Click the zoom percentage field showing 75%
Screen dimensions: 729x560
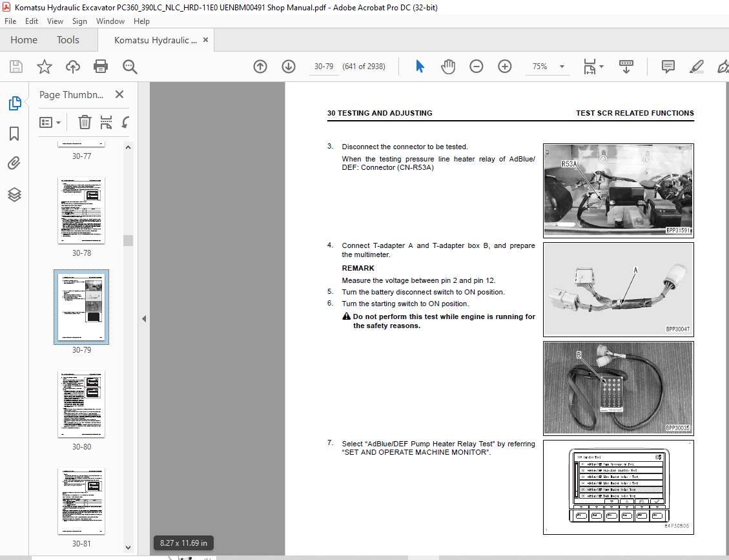[540, 67]
